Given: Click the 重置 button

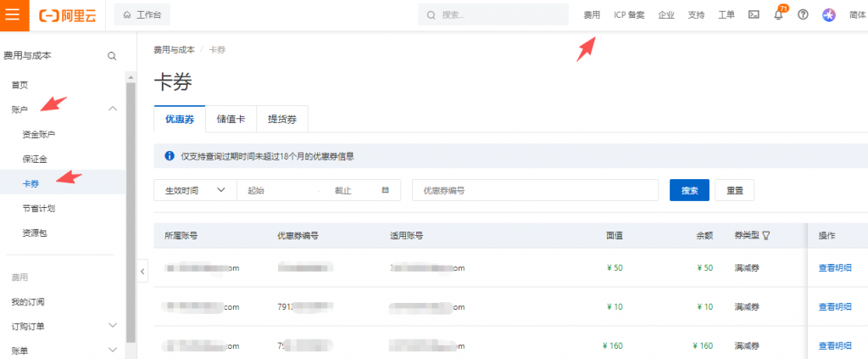Looking at the screenshot, I should point(734,190).
